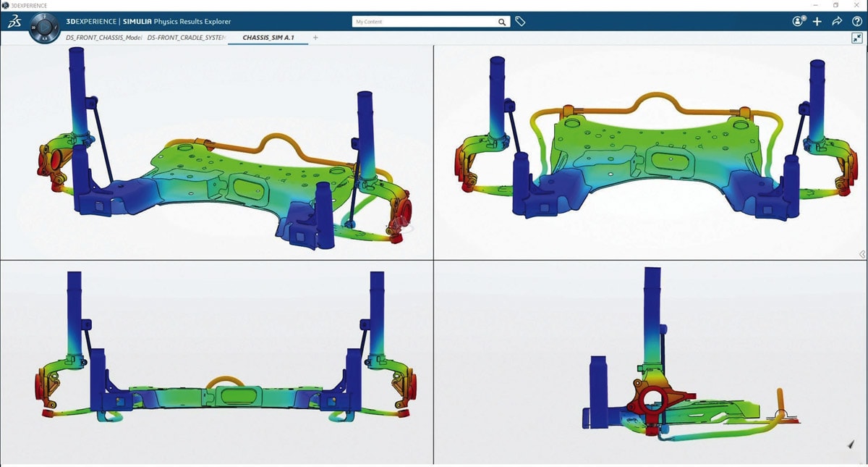Exit fullscreen with the collapse arrows icon

857,38
